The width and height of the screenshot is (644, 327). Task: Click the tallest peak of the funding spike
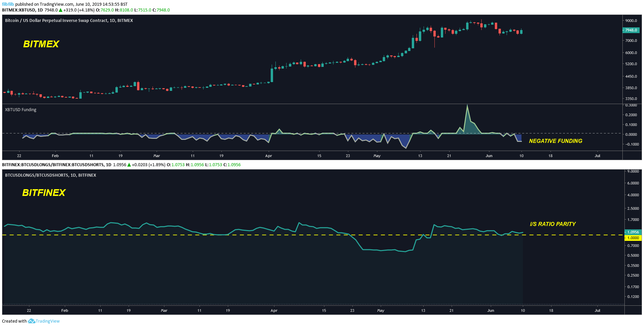[x=467, y=106]
